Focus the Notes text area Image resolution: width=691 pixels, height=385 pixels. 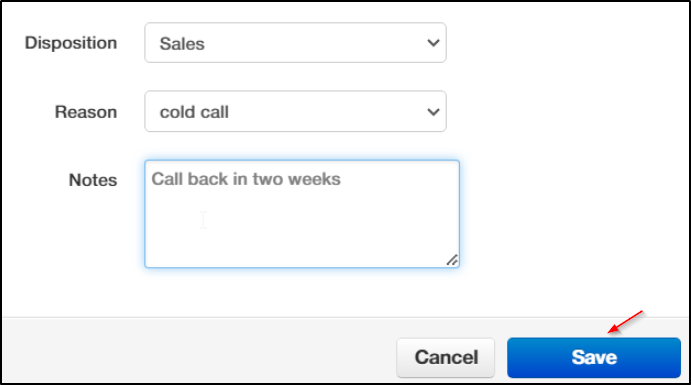coord(302,214)
